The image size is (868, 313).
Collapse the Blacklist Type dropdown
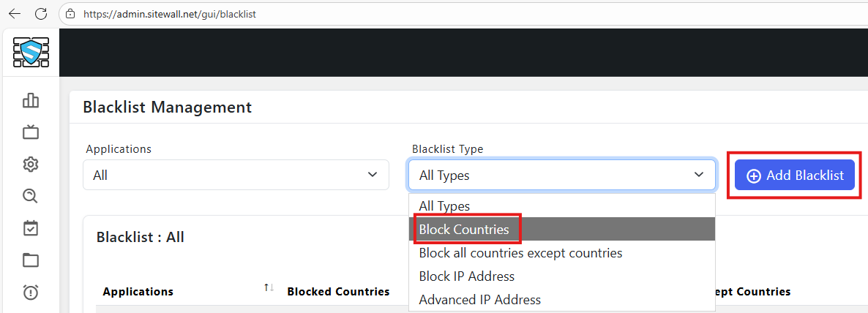pyautogui.click(x=561, y=176)
